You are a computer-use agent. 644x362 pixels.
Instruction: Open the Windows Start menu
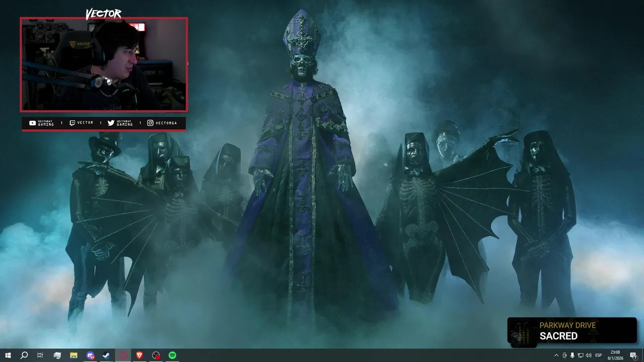point(8,355)
